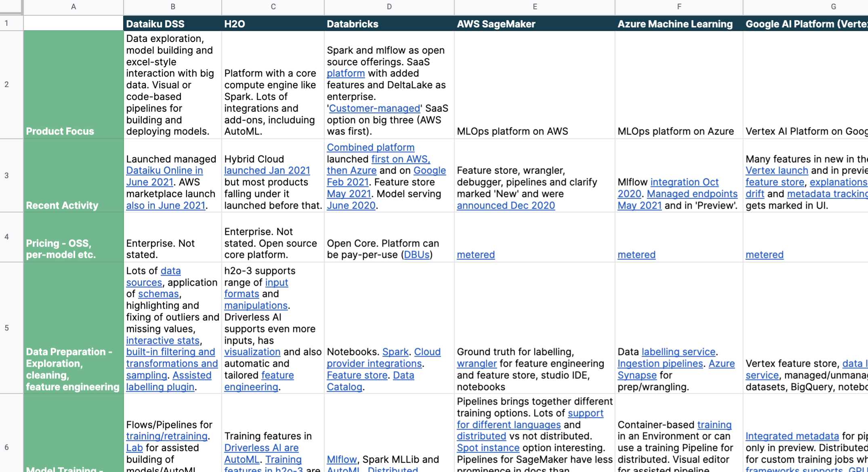Click the 'Managed endpoints' link
868x472 pixels.
click(692, 194)
